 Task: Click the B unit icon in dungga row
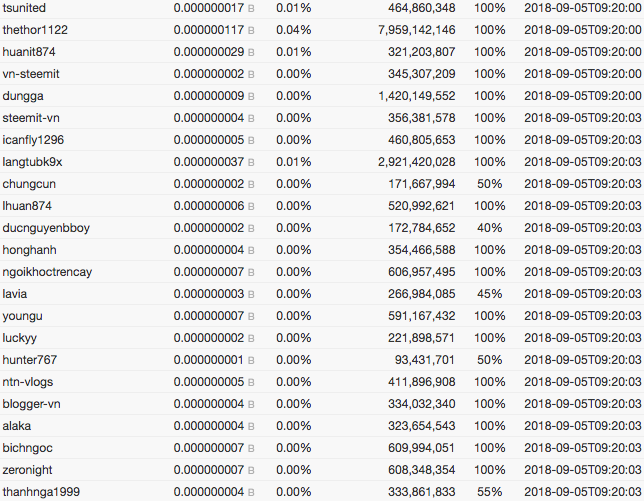[x=251, y=97]
